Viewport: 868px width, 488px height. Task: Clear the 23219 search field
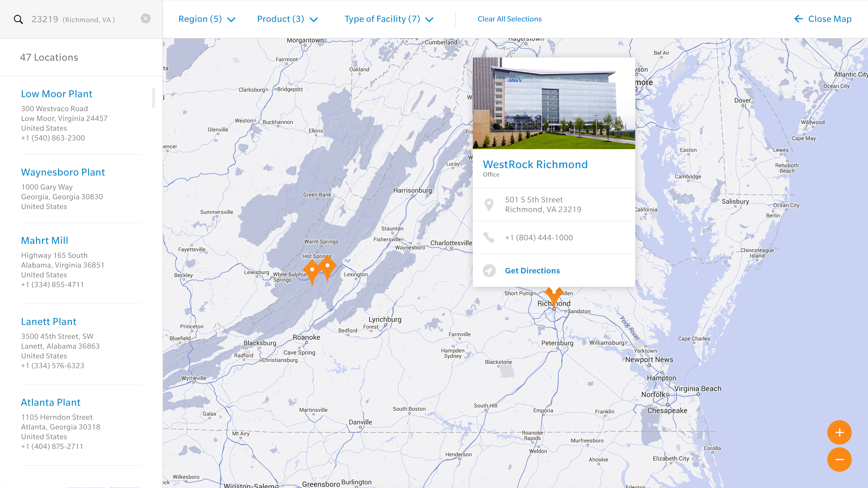pyautogui.click(x=146, y=18)
